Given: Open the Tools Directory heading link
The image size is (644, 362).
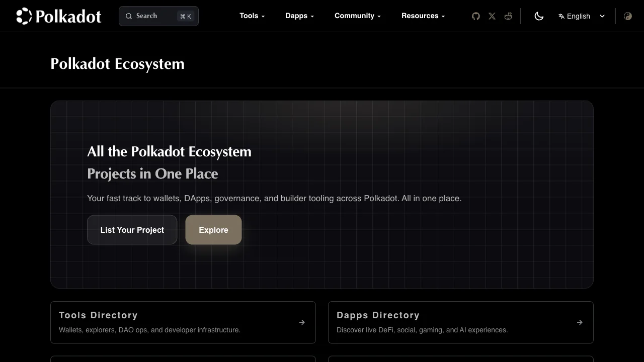Looking at the screenshot, I should (x=98, y=315).
